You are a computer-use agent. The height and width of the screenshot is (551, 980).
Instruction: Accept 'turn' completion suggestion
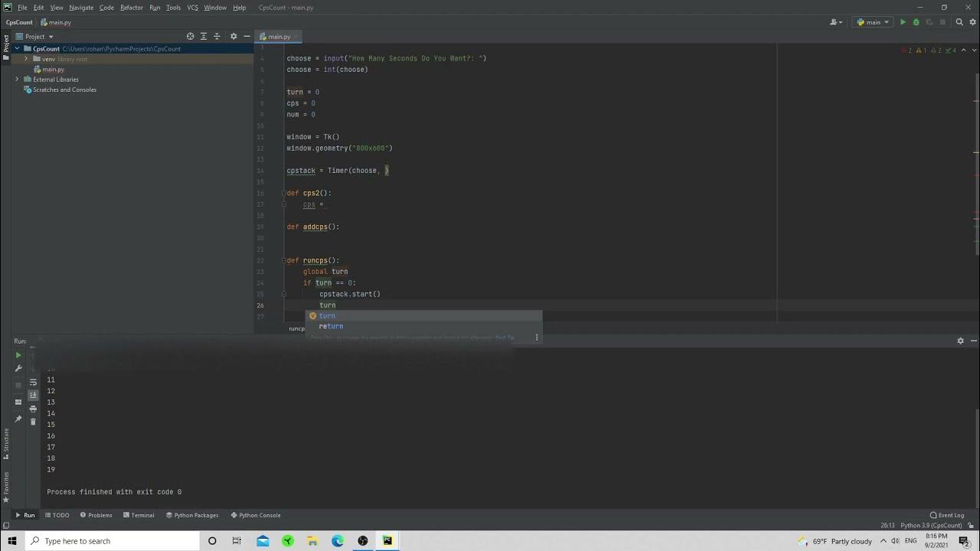click(424, 316)
